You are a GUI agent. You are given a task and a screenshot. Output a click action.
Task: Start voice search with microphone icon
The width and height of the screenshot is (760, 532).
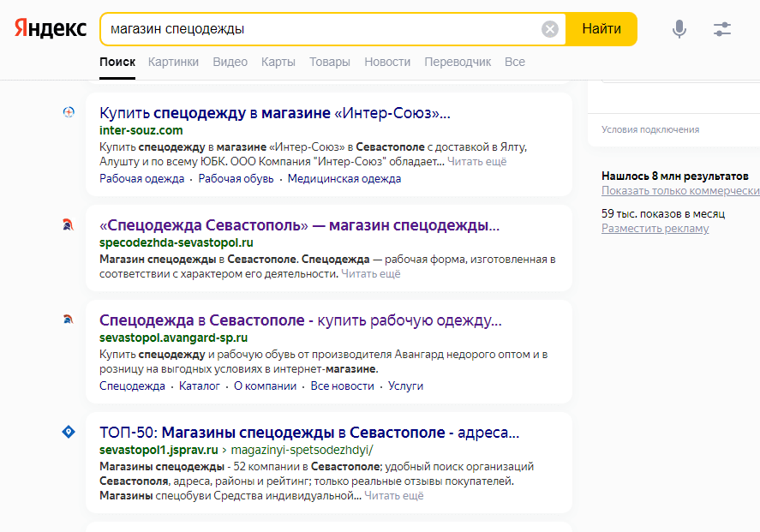pyautogui.click(x=679, y=29)
